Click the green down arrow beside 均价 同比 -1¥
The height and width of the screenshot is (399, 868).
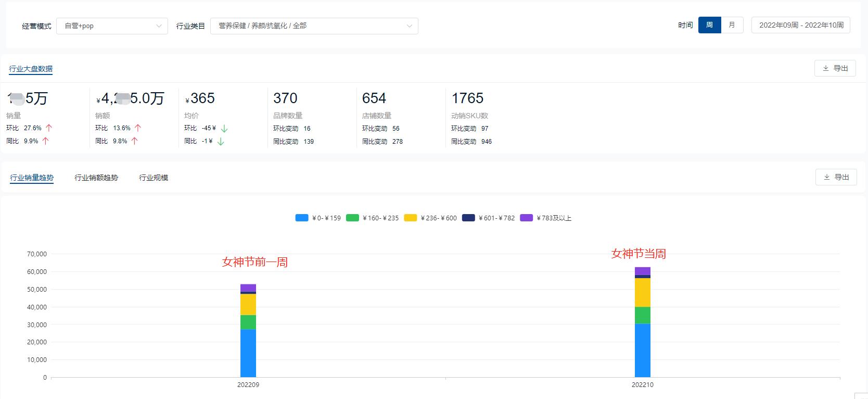point(221,141)
